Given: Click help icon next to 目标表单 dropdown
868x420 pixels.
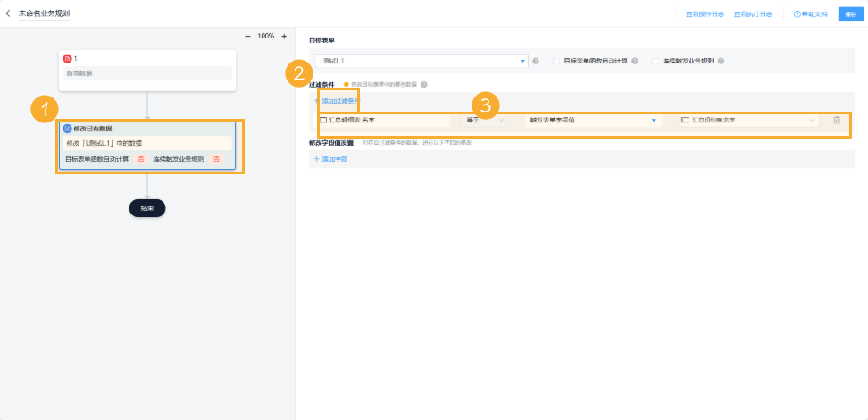Looking at the screenshot, I should [536, 61].
